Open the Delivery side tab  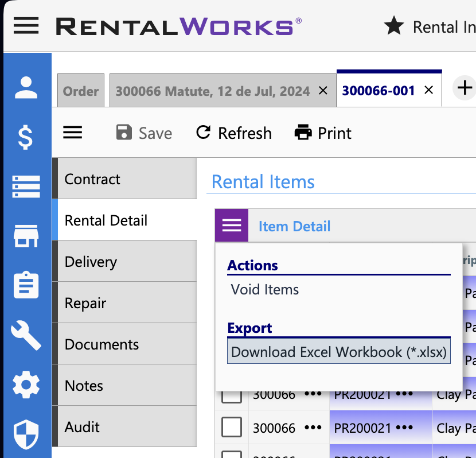click(124, 261)
